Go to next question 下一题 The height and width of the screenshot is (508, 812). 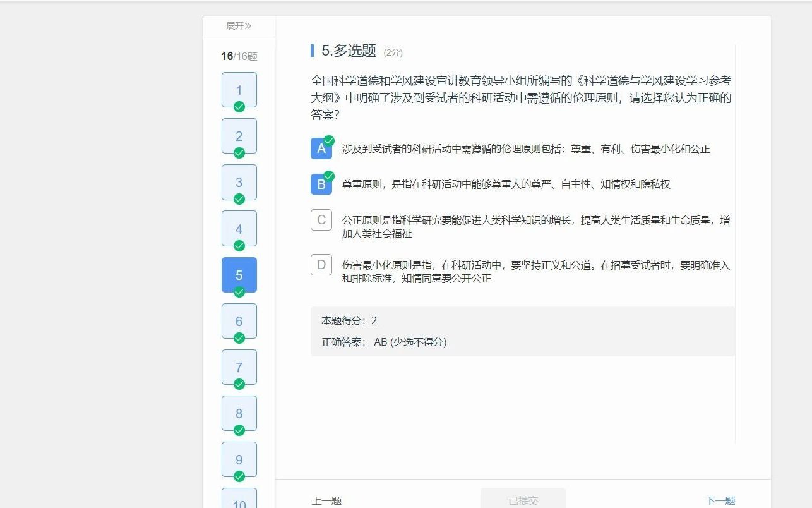[720, 500]
